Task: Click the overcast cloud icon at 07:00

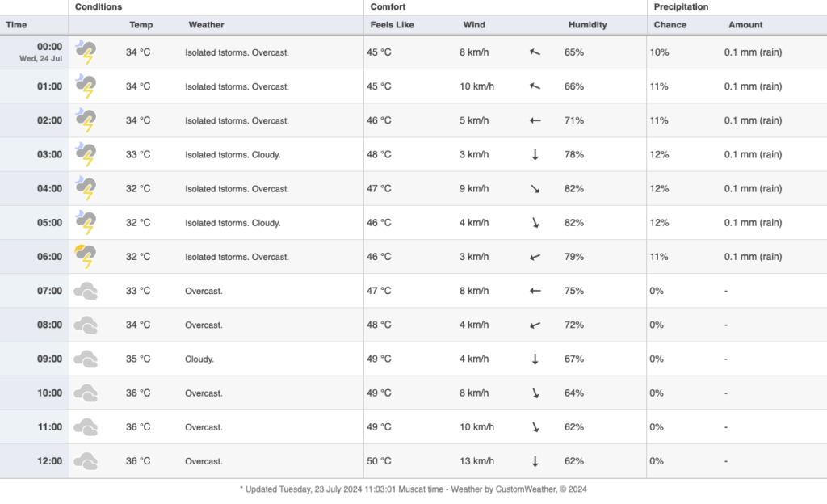Action: click(x=86, y=291)
